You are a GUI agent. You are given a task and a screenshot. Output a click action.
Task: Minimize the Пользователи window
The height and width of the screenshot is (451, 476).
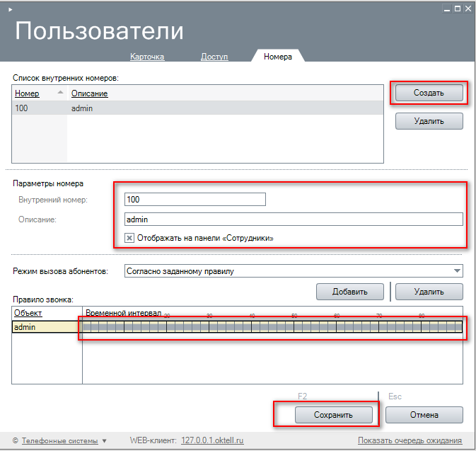pyautogui.click(x=446, y=8)
